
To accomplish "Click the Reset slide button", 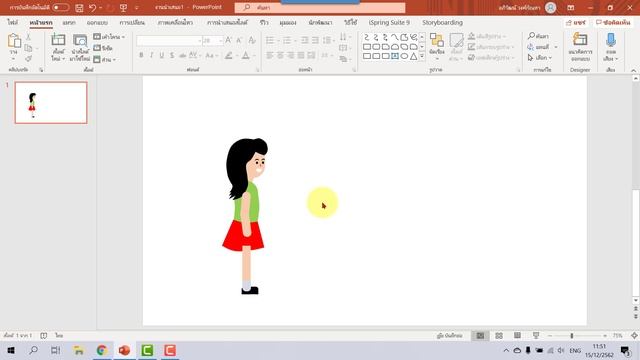I will tap(103, 48).
